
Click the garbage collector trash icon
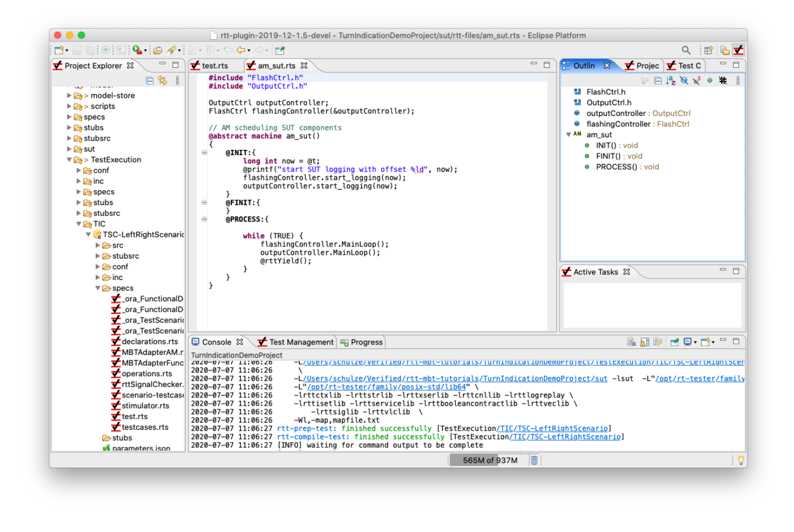click(534, 460)
